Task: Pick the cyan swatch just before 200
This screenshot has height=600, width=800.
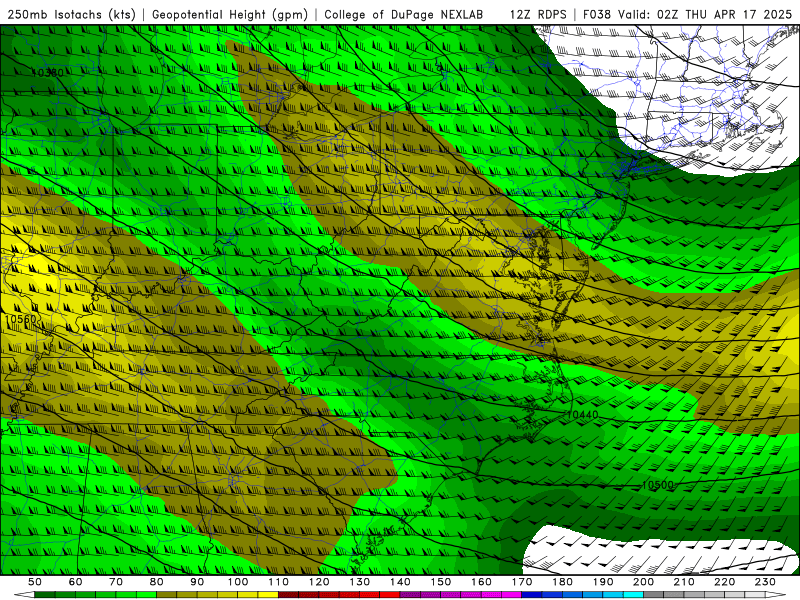Action: 633,595
